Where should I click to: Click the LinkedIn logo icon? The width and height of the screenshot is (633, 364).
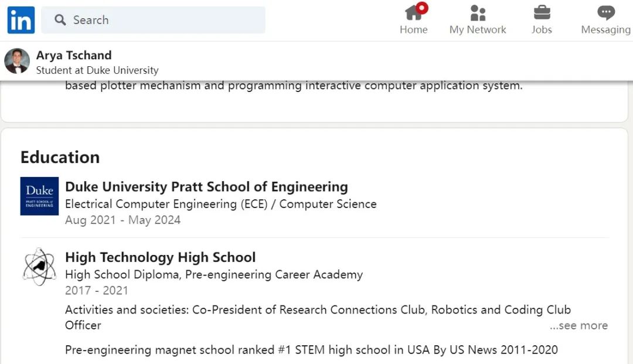[x=21, y=20]
